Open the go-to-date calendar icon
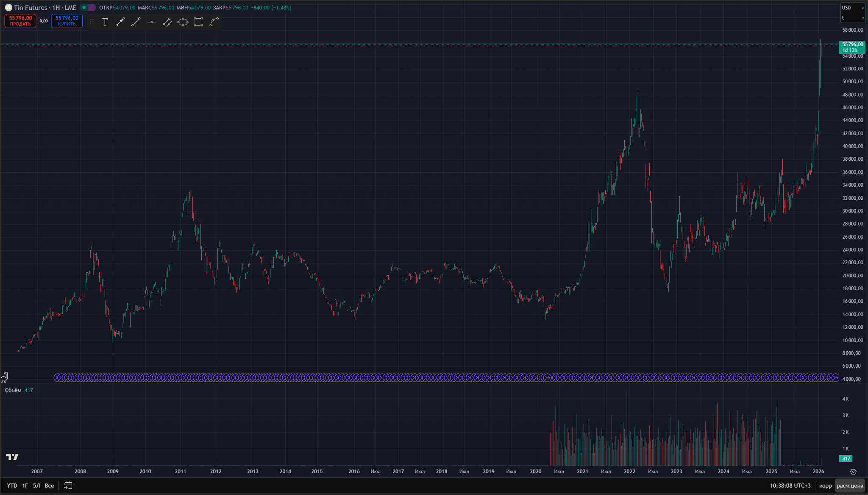Image resolution: width=868 pixels, height=495 pixels. coord(68,485)
